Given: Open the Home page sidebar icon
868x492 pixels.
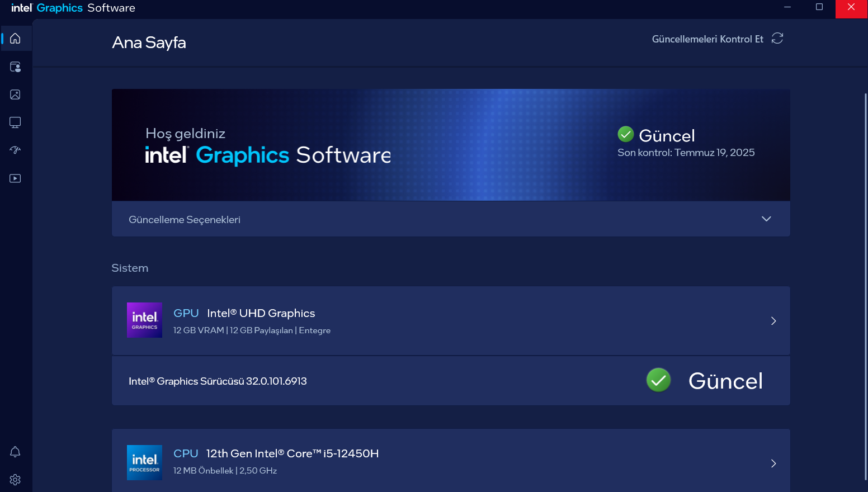Looking at the screenshot, I should (x=15, y=39).
